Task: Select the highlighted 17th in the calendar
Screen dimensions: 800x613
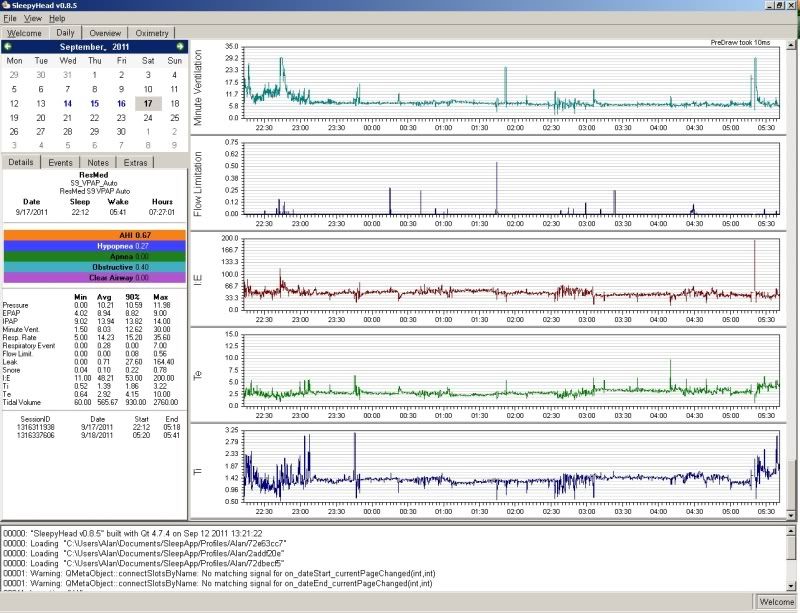Action: (x=148, y=104)
